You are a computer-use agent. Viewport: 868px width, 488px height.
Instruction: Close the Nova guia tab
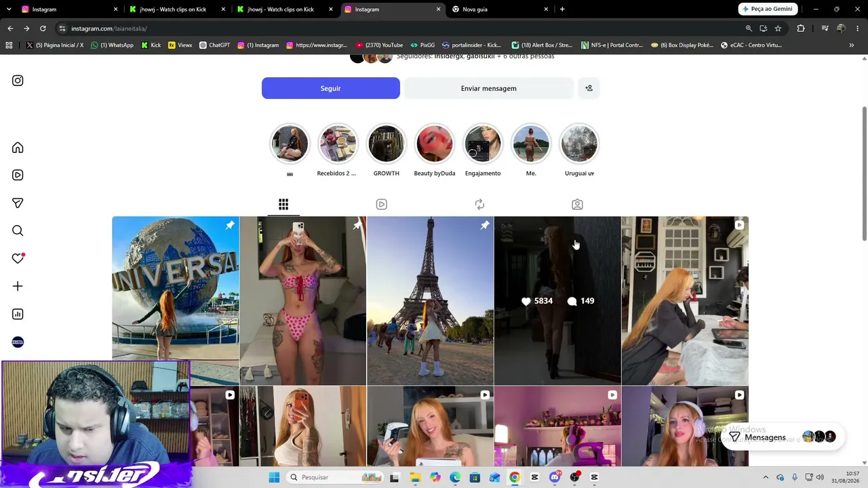546,9
